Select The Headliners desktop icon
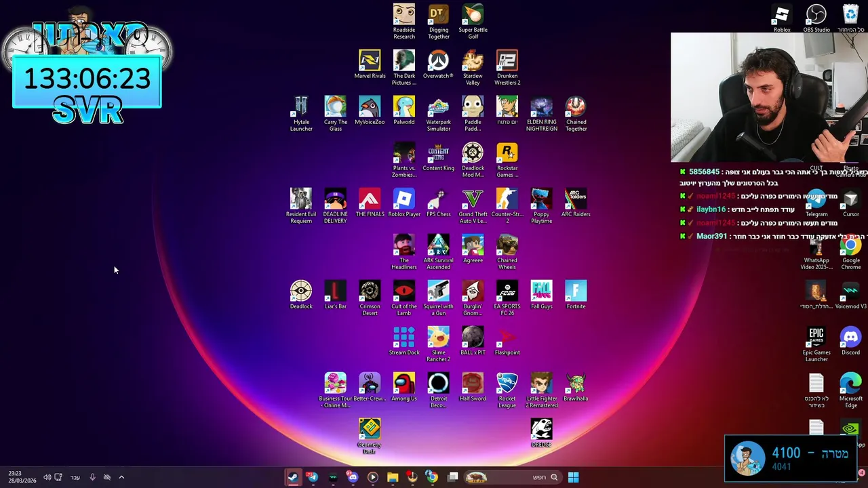Viewport: 868px width, 488px height. (x=404, y=252)
